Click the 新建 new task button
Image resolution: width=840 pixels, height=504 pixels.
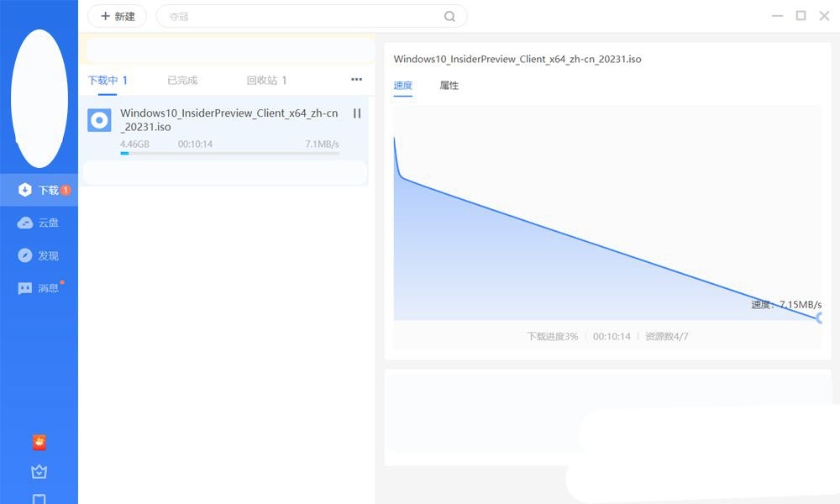point(117,16)
